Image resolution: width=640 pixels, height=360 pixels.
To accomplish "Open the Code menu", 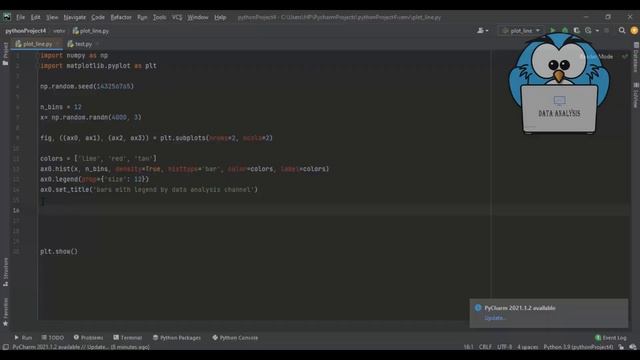I will pyautogui.click(x=98, y=17).
